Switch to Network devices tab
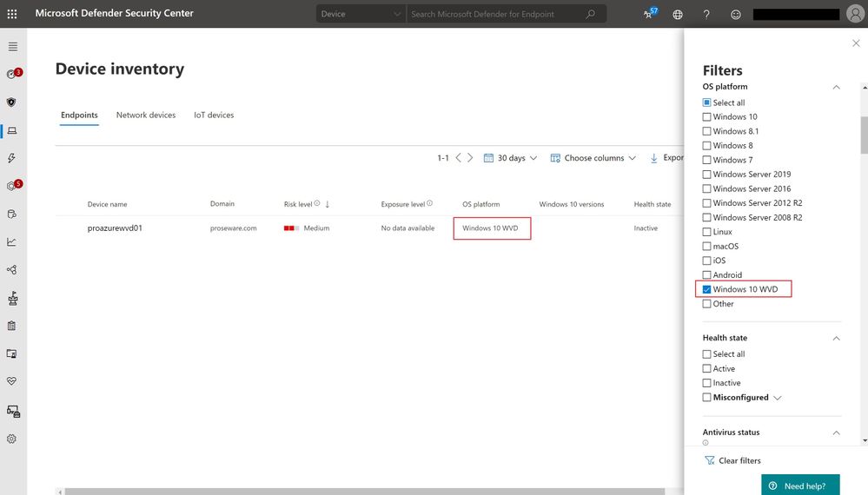 coord(146,115)
